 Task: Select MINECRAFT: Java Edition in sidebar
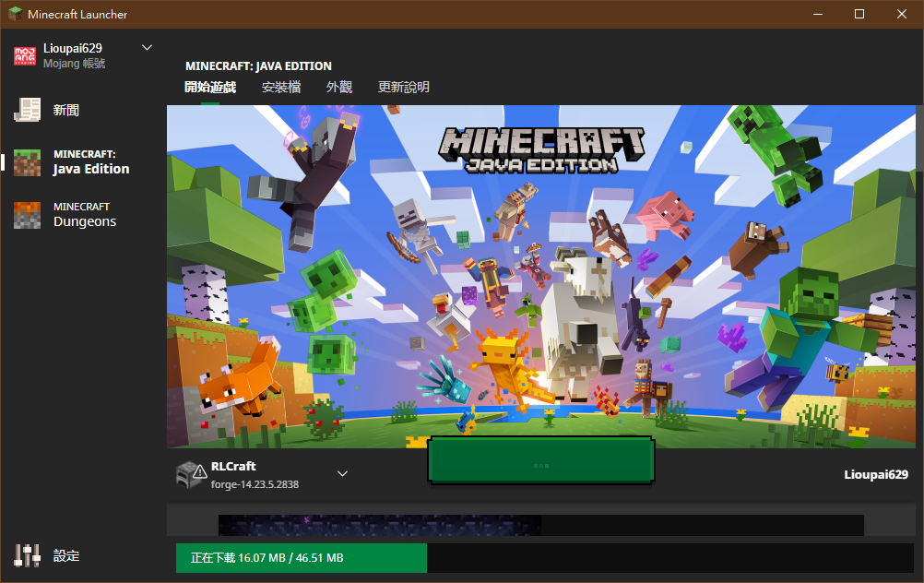pyautogui.click(x=82, y=162)
